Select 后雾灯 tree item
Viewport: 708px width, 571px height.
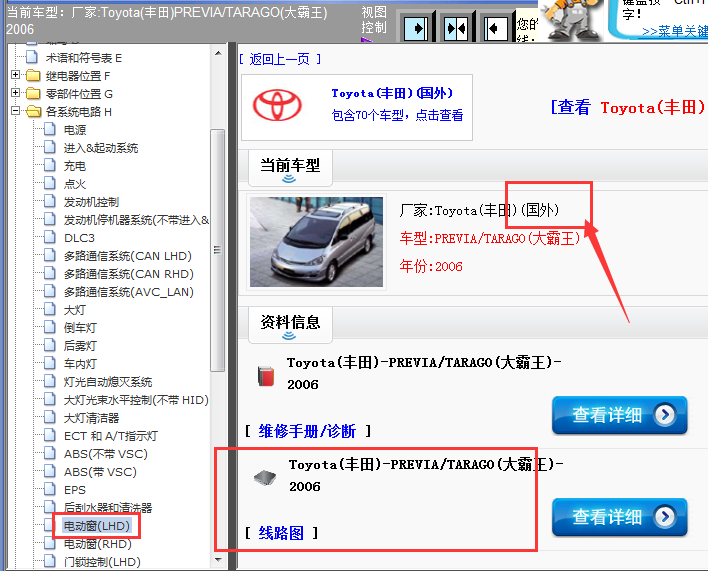point(80,346)
